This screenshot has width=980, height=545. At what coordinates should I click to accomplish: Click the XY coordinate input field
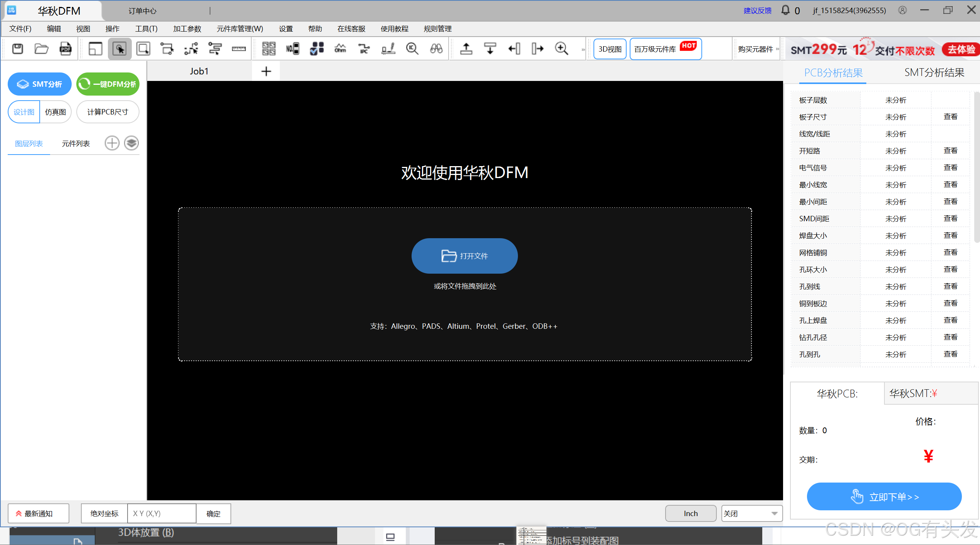tap(162, 513)
